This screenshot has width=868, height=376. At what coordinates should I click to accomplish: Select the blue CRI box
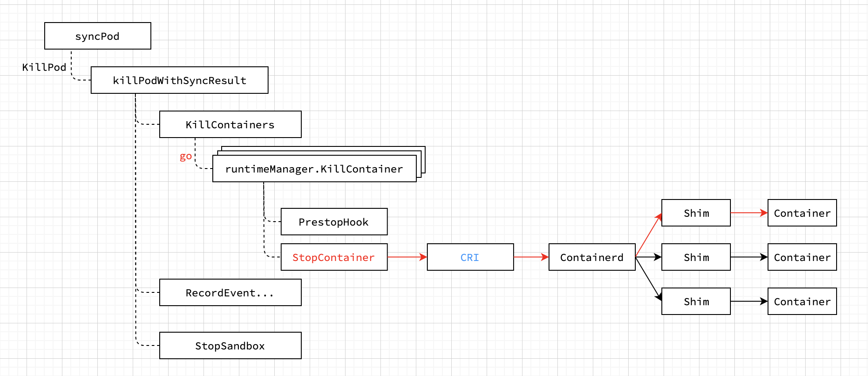[x=470, y=257]
